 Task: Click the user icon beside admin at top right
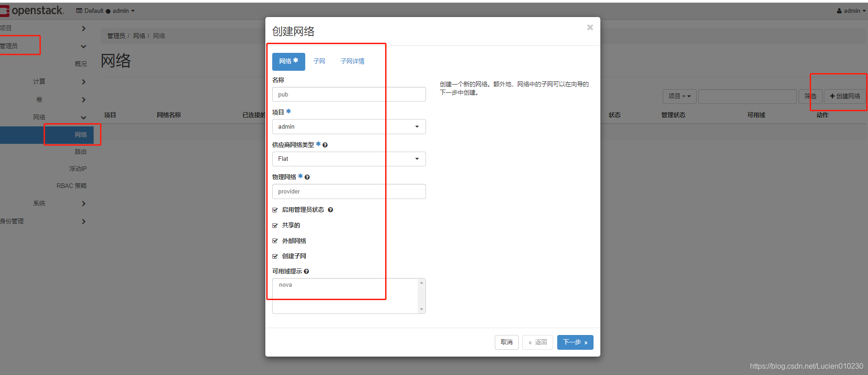[x=839, y=11]
